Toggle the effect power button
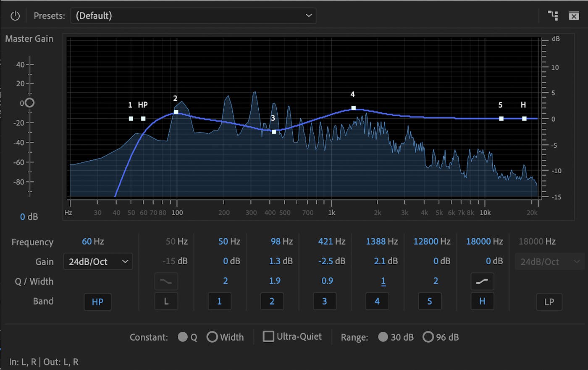 tap(15, 16)
